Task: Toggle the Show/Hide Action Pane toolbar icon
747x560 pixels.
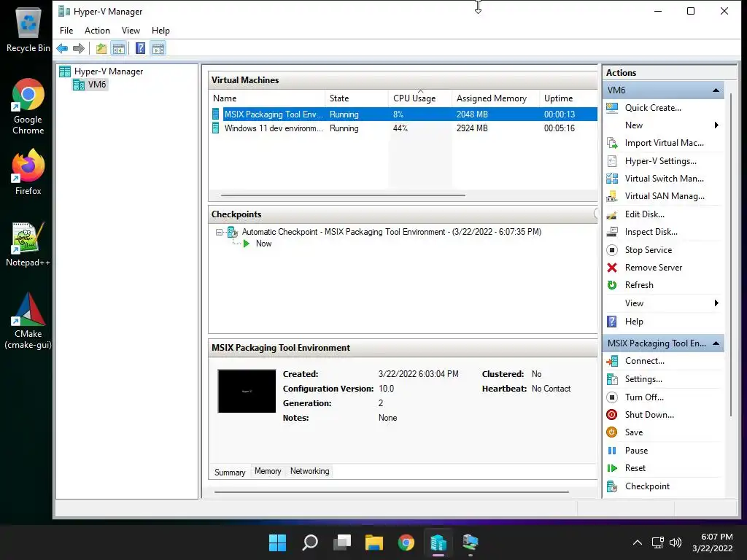Action: point(158,48)
